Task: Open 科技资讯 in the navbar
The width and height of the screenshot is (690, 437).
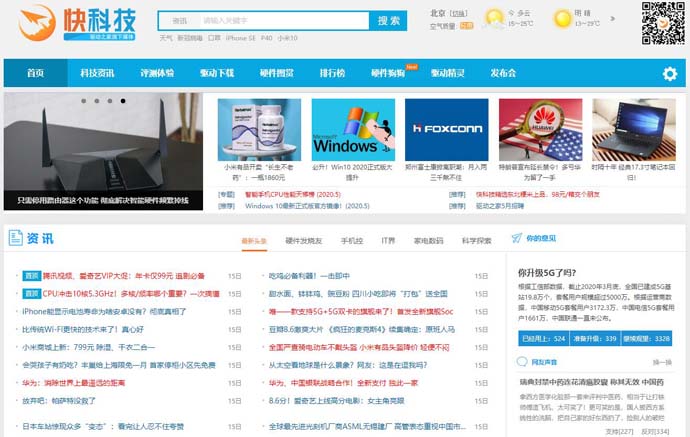Action: click(97, 73)
